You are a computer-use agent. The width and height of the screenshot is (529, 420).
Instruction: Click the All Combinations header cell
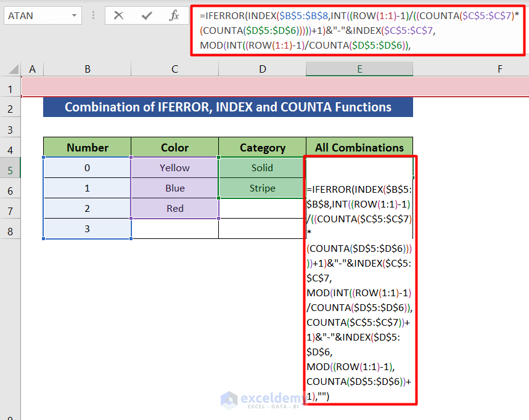359,148
